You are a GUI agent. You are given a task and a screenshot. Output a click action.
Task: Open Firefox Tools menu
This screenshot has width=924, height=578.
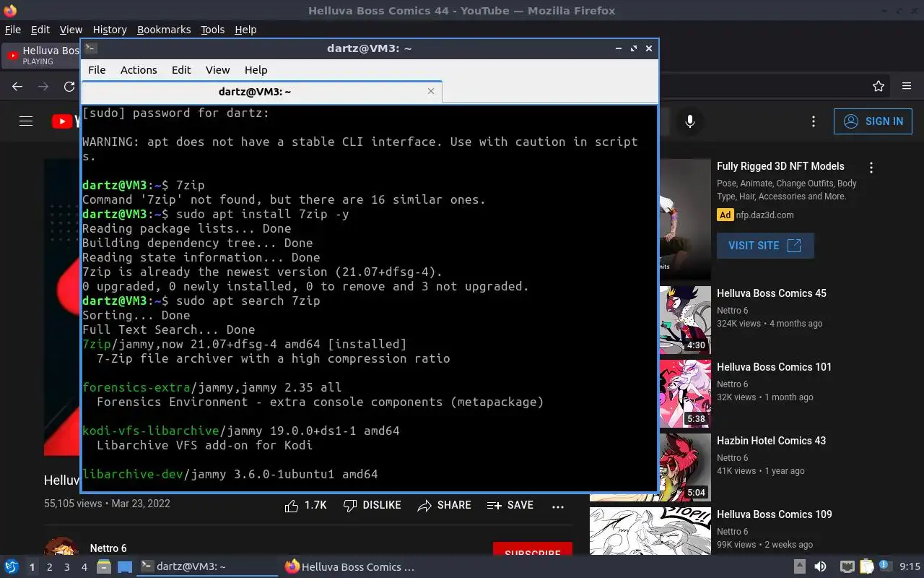click(213, 30)
